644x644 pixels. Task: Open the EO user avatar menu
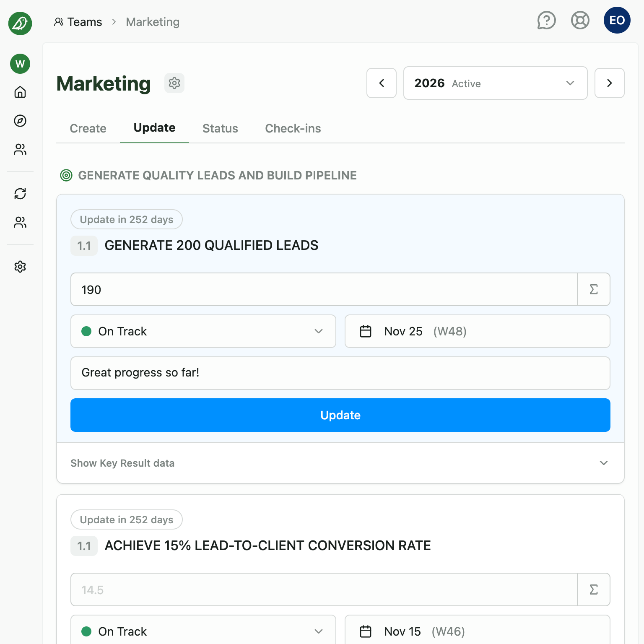coord(617,21)
